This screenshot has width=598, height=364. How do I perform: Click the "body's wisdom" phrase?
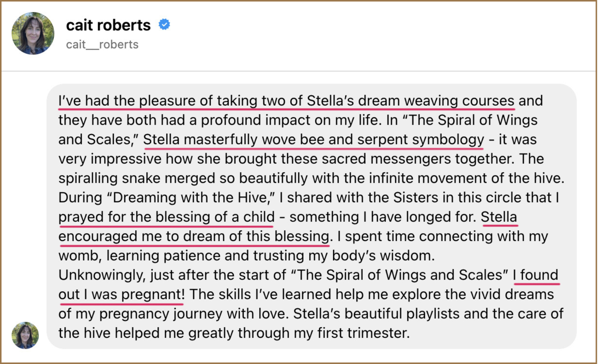tap(383, 256)
